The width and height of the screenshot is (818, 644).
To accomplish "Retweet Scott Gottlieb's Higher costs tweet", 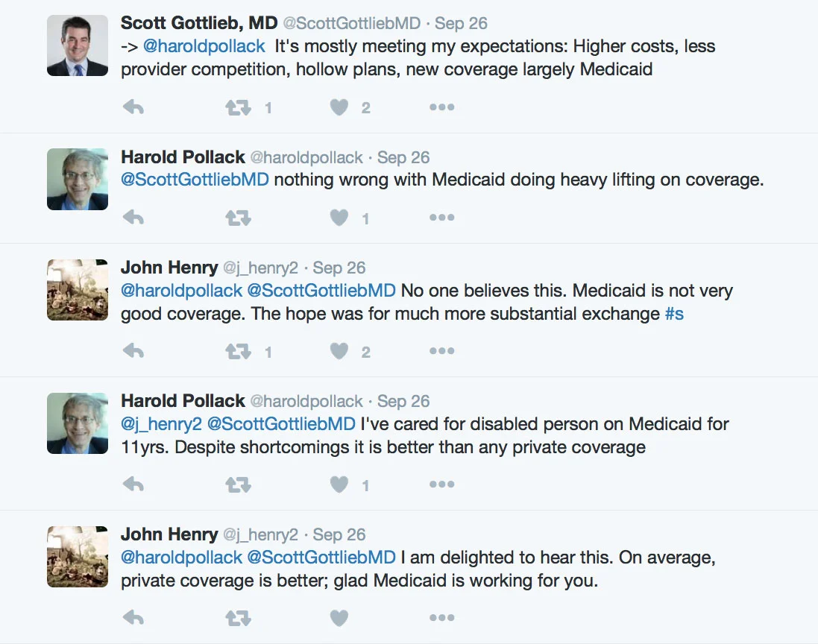I will click(238, 107).
